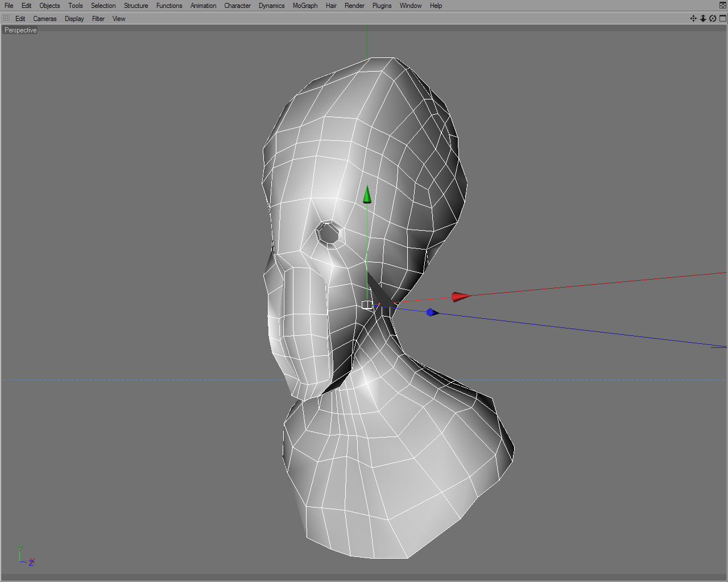Open the Structure menu
This screenshot has width=728, height=582.
point(136,6)
